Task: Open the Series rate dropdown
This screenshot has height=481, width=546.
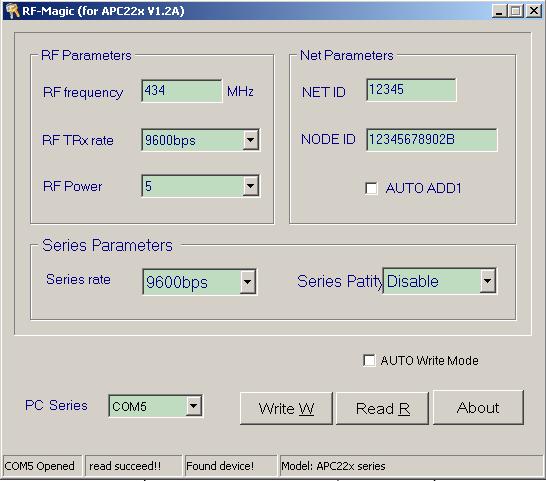Action: (248, 282)
